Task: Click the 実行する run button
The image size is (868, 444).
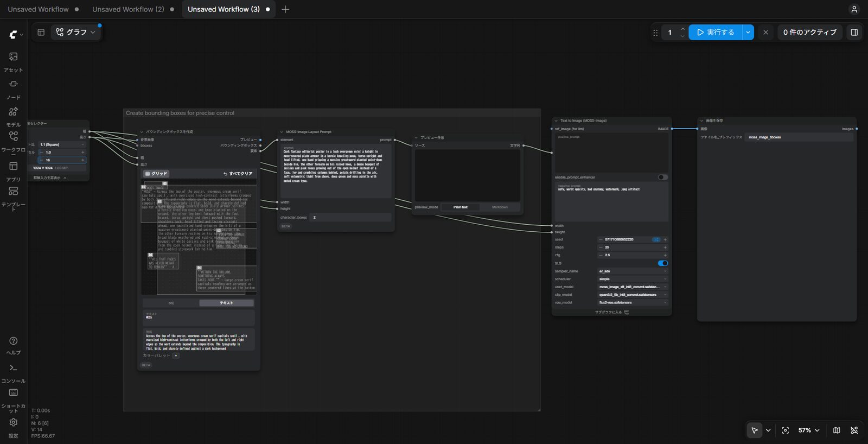Action: [x=716, y=32]
